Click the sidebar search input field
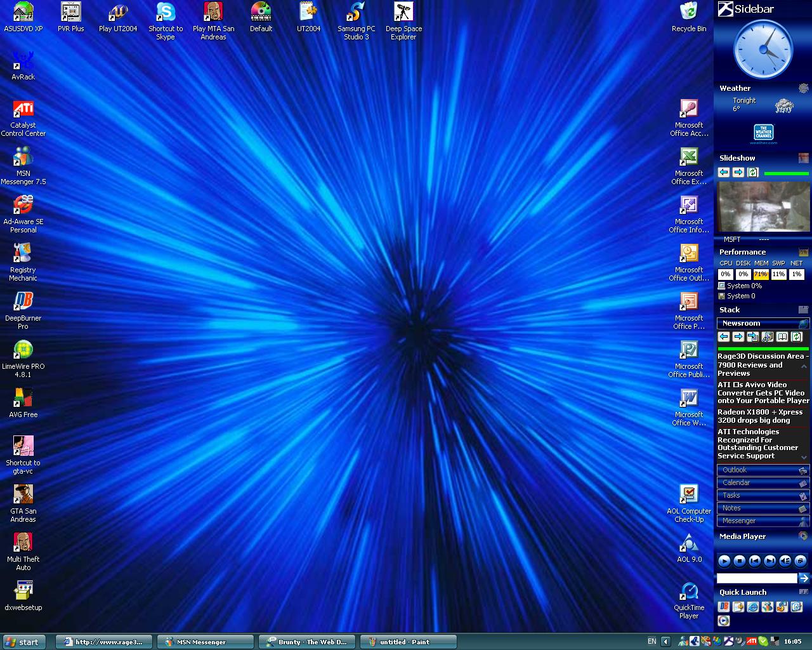This screenshot has width=812, height=650. point(757,578)
